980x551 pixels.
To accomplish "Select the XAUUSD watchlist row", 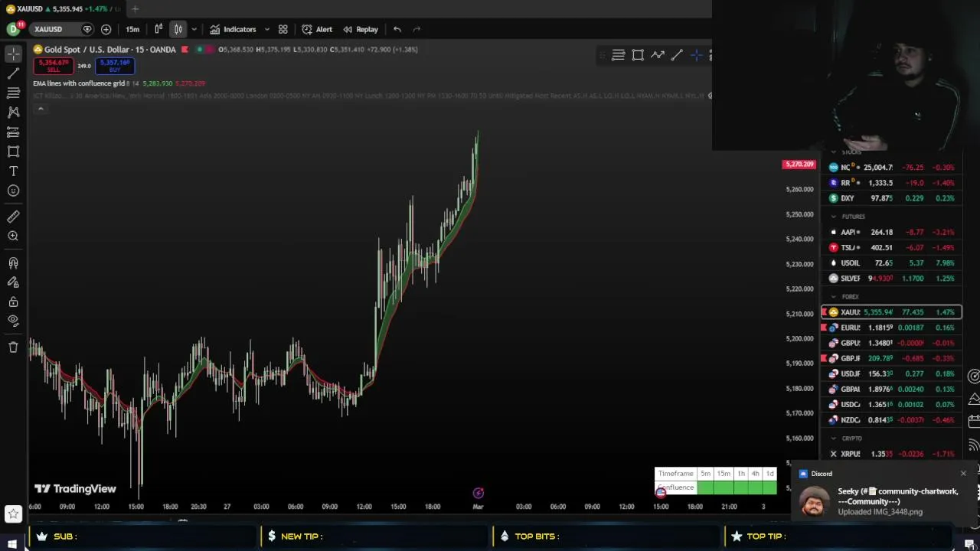I will pos(891,312).
